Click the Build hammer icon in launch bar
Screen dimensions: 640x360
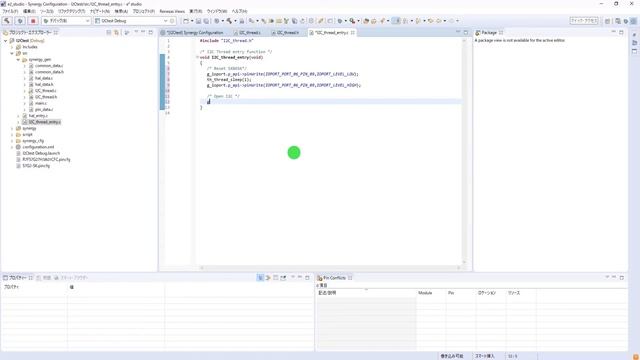7,20
